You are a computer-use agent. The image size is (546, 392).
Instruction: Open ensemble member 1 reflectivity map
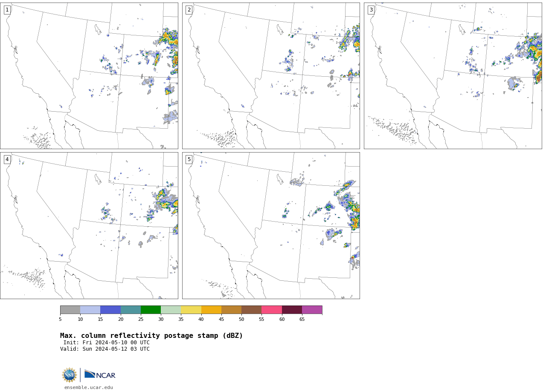point(89,76)
